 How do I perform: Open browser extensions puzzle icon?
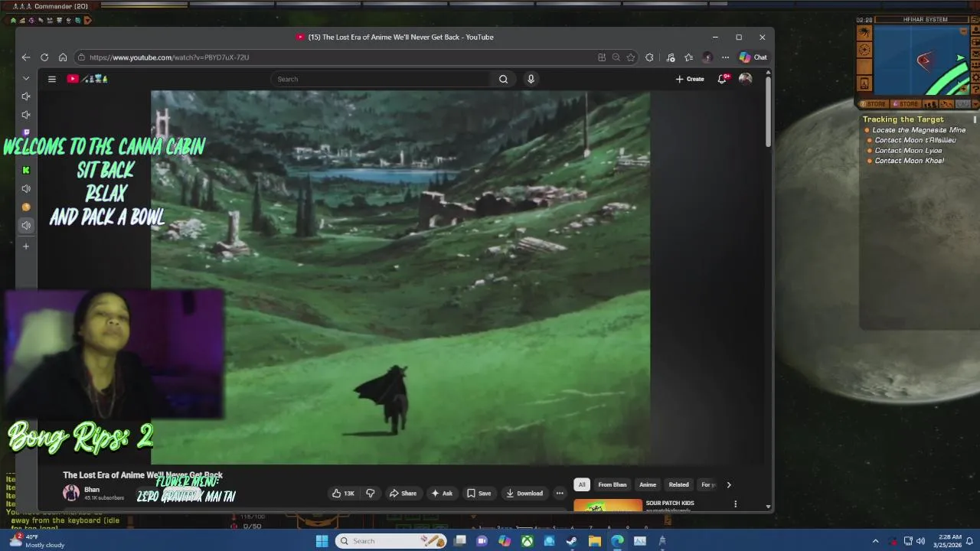tap(650, 57)
